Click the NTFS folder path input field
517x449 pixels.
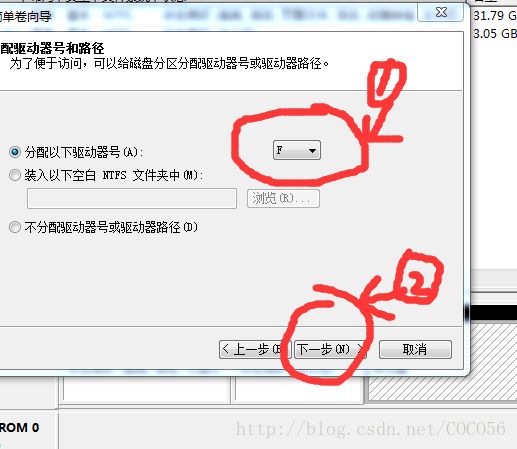[132, 199]
